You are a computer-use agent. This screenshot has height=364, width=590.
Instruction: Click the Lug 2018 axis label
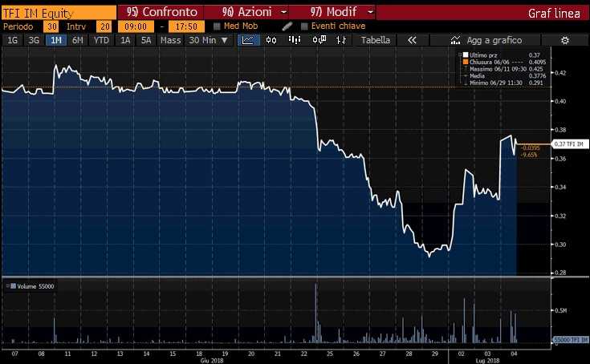pos(488,361)
